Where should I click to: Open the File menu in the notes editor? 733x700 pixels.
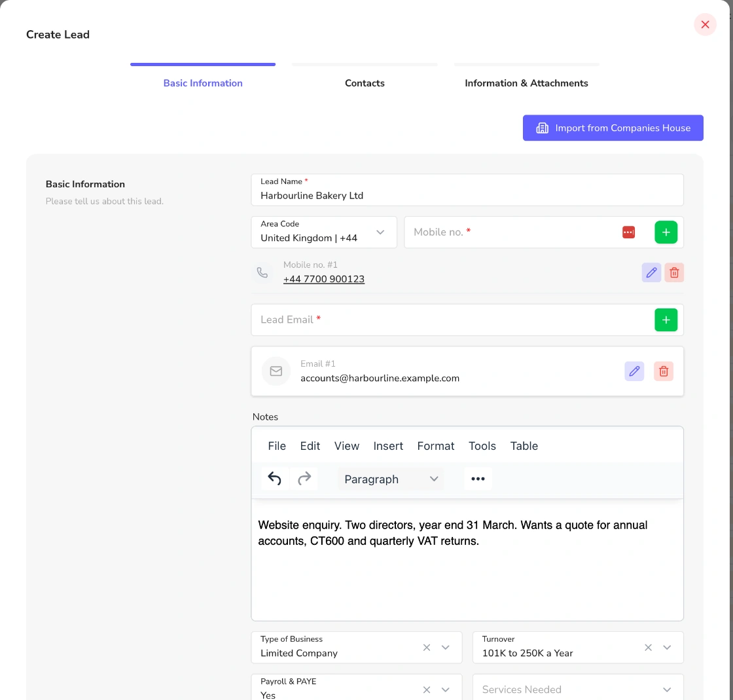coord(277,446)
